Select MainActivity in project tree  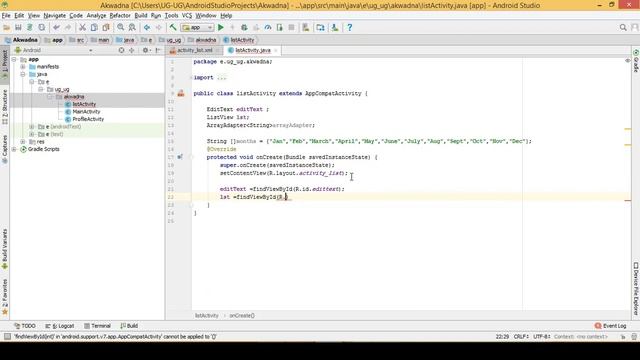(86, 111)
